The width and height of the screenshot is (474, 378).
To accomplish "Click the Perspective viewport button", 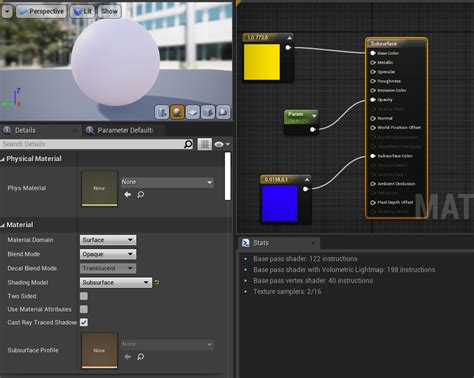I will click(41, 11).
